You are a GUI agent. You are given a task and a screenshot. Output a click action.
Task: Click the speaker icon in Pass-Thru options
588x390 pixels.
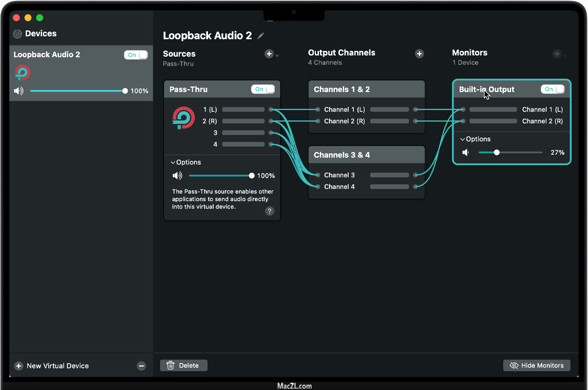pyautogui.click(x=178, y=176)
